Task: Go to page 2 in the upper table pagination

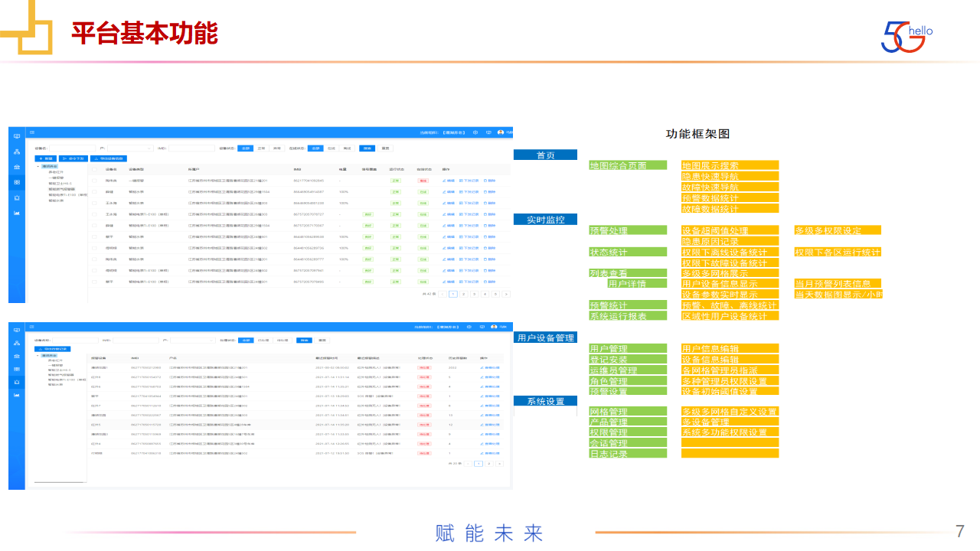Action: (x=463, y=294)
